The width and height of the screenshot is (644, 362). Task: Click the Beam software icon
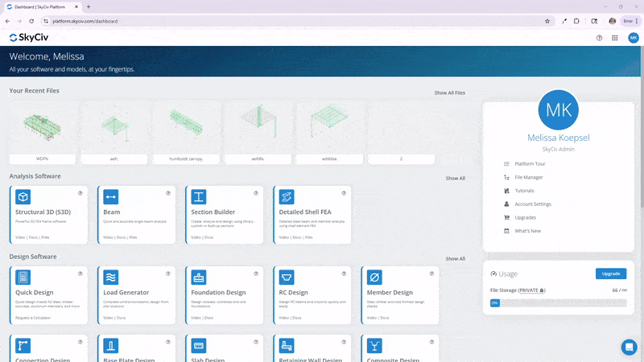pos(111,196)
